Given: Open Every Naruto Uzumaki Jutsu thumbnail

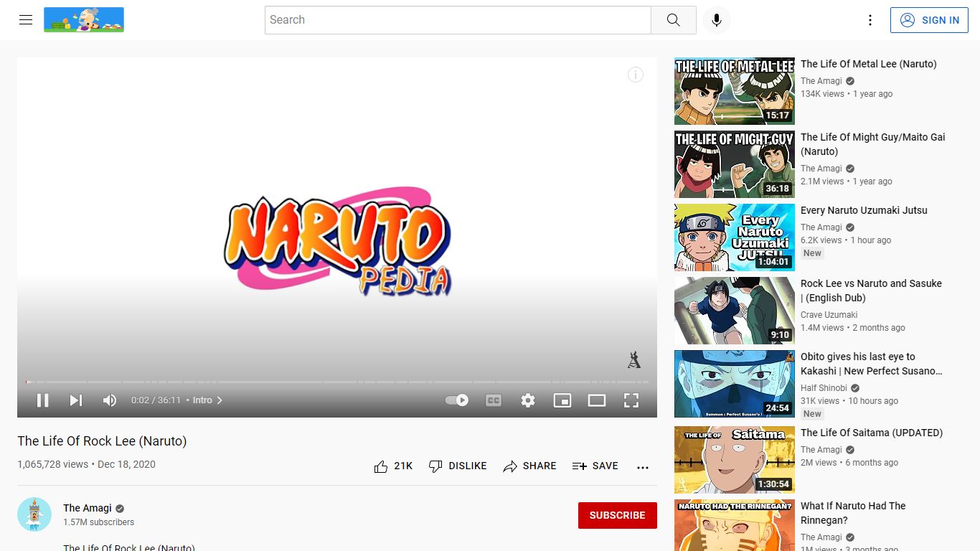Looking at the screenshot, I should point(735,237).
